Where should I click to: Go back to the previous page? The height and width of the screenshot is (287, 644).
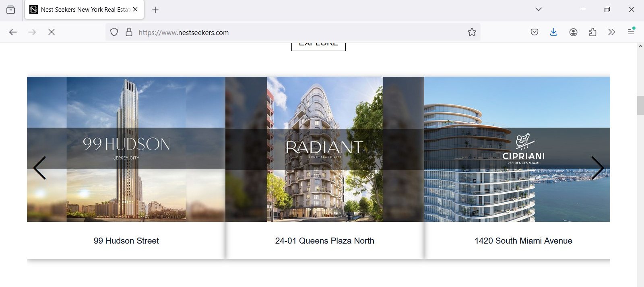tap(13, 32)
